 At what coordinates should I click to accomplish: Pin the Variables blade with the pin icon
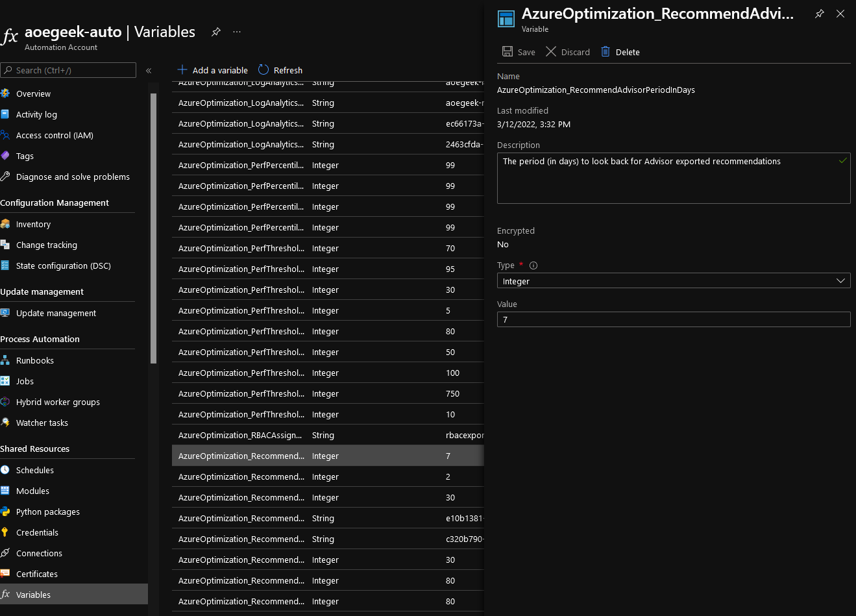tap(216, 32)
